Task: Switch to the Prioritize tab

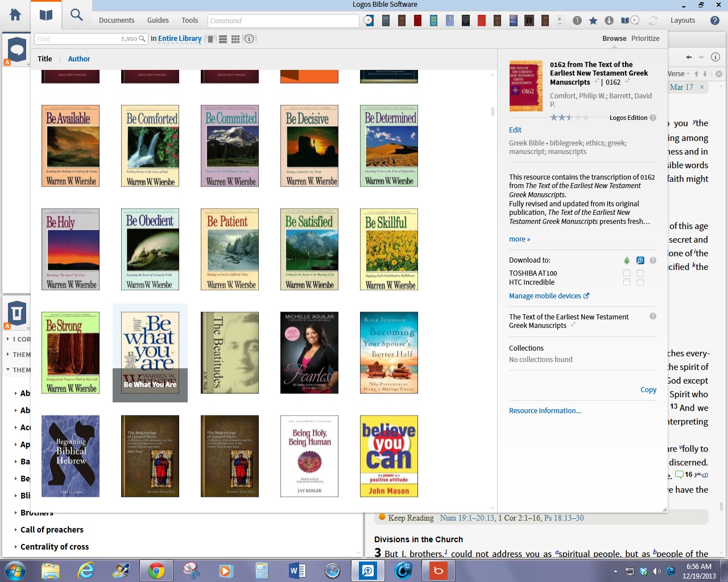Action: [646, 39]
